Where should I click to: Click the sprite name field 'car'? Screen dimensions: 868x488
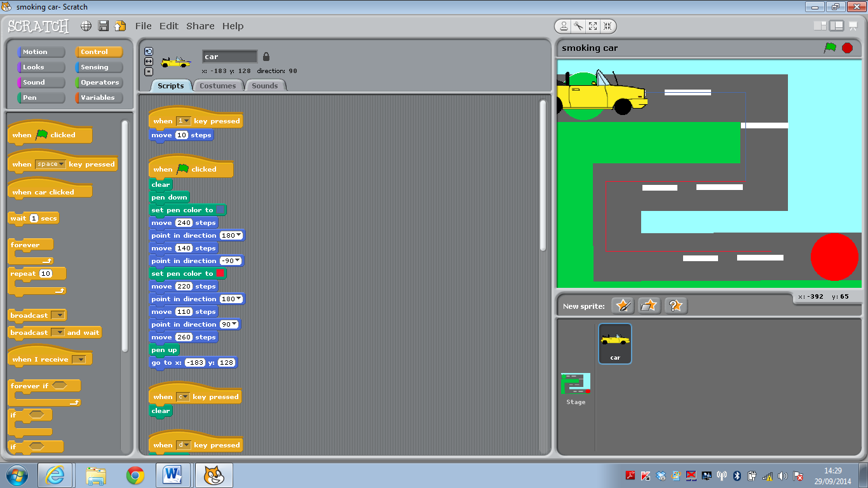pyautogui.click(x=229, y=57)
